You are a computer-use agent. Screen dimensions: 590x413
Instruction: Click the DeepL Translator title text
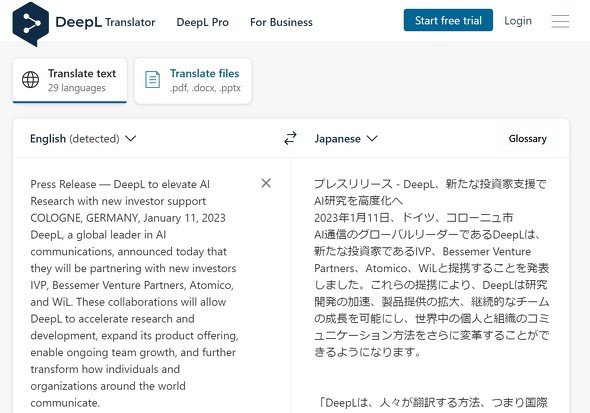click(105, 22)
